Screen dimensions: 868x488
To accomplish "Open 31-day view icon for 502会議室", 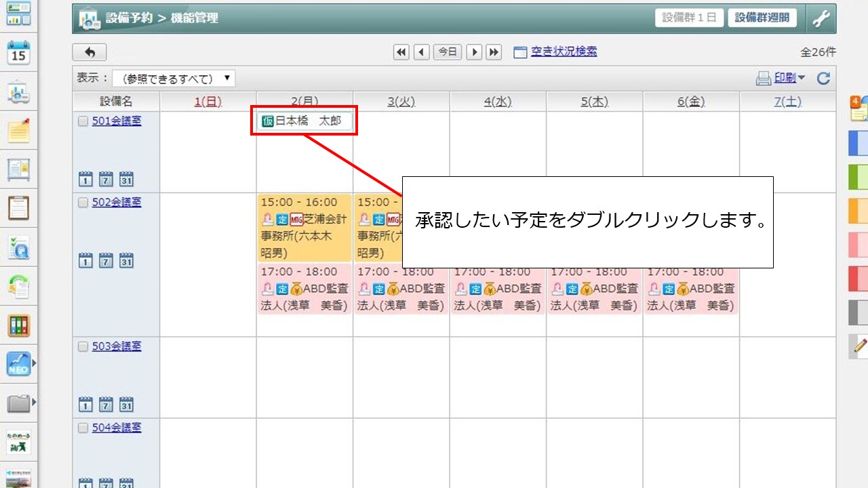I will 126,260.
